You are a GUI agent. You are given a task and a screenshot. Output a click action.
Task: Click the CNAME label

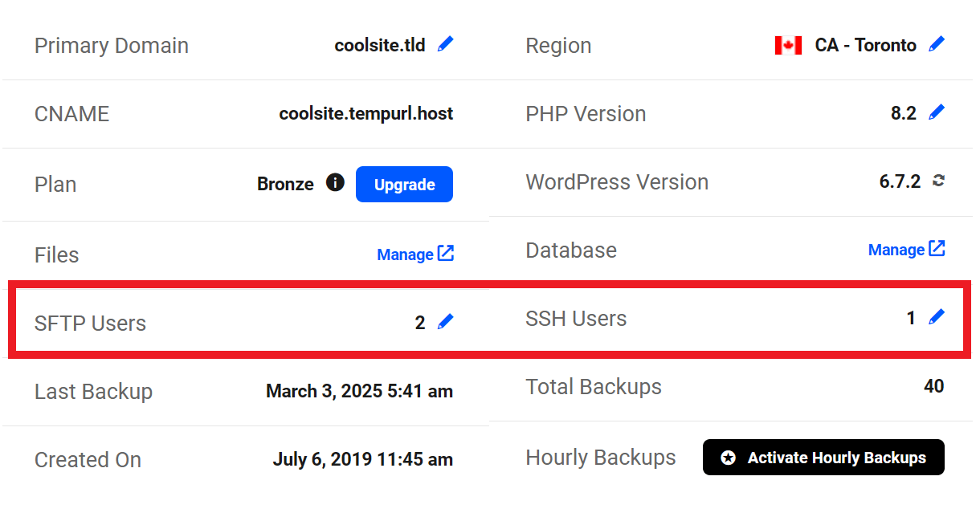click(71, 114)
